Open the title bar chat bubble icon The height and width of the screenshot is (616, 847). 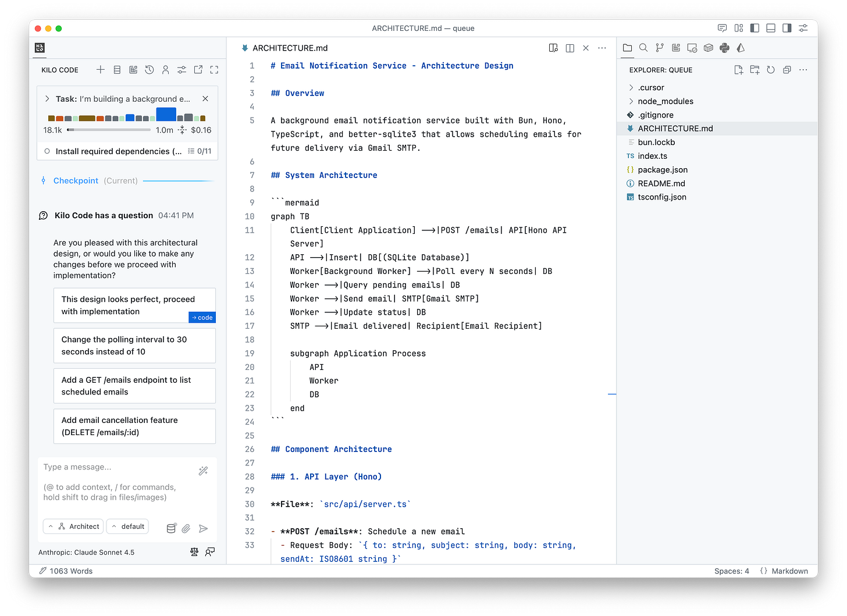[722, 28]
